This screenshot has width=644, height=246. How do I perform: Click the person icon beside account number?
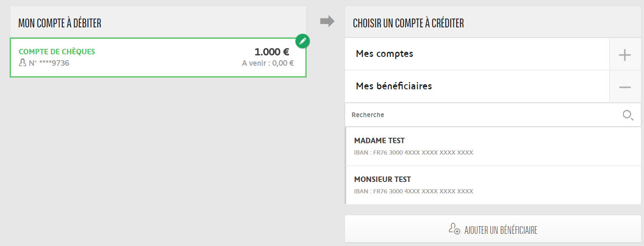pos(23,63)
